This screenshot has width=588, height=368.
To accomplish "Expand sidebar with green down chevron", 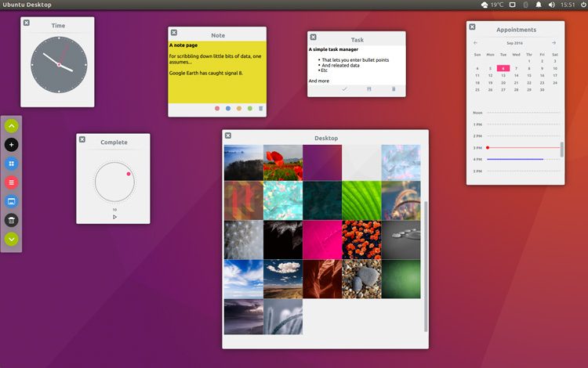I will pyautogui.click(x=11, y=240).
